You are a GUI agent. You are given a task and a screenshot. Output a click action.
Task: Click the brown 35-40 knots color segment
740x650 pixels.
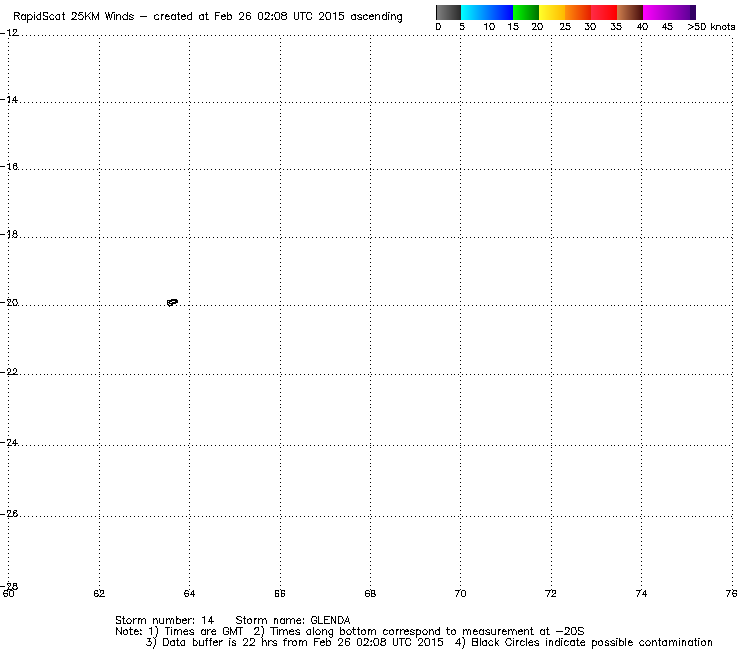630,12
